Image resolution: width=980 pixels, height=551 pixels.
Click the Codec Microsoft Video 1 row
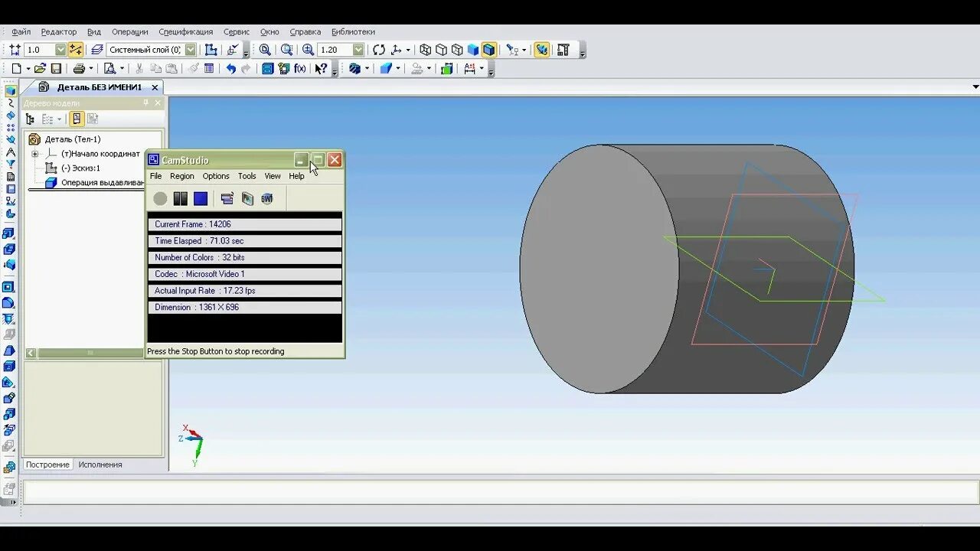click(244, 274)
